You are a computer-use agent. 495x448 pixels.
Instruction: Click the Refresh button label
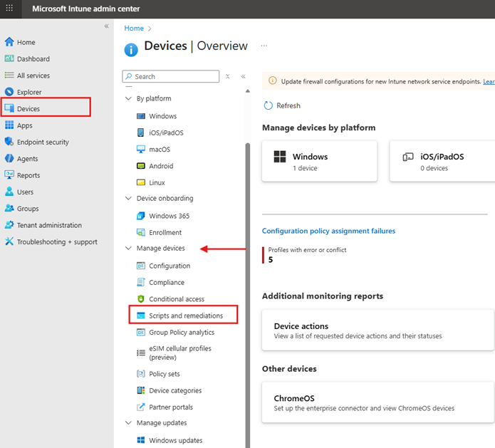click(x=288, y=105)
